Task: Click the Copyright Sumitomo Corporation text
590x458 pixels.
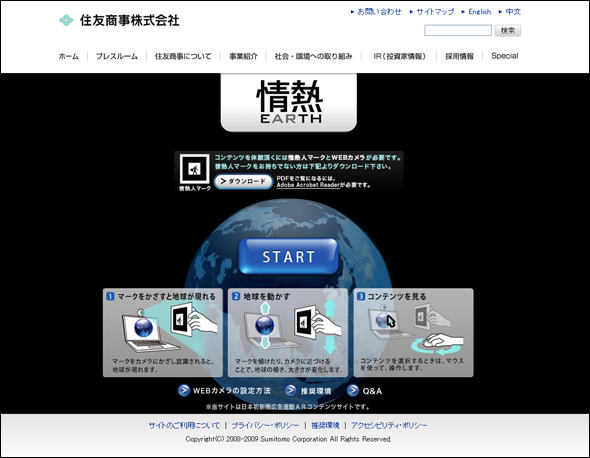Action: 288,439
